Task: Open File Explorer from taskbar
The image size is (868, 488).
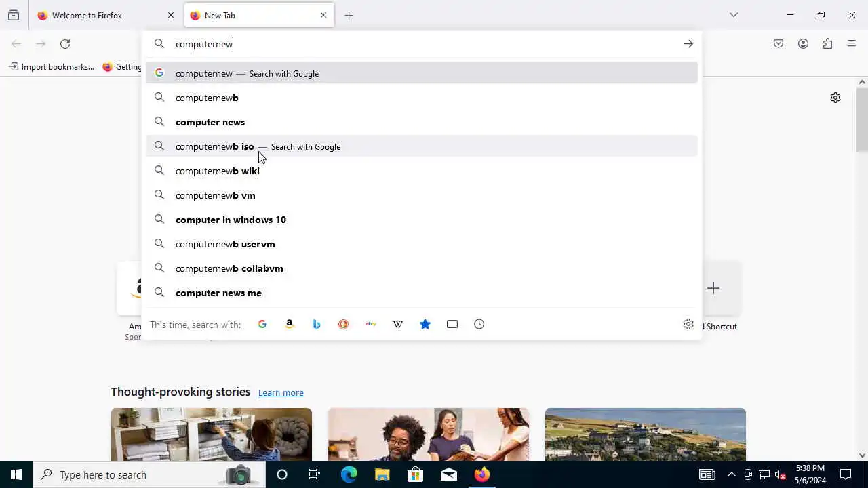Action: click(382, 474)
